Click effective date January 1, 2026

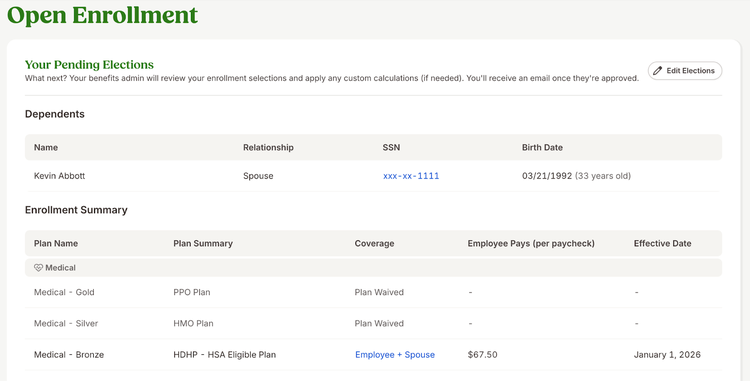667,355
